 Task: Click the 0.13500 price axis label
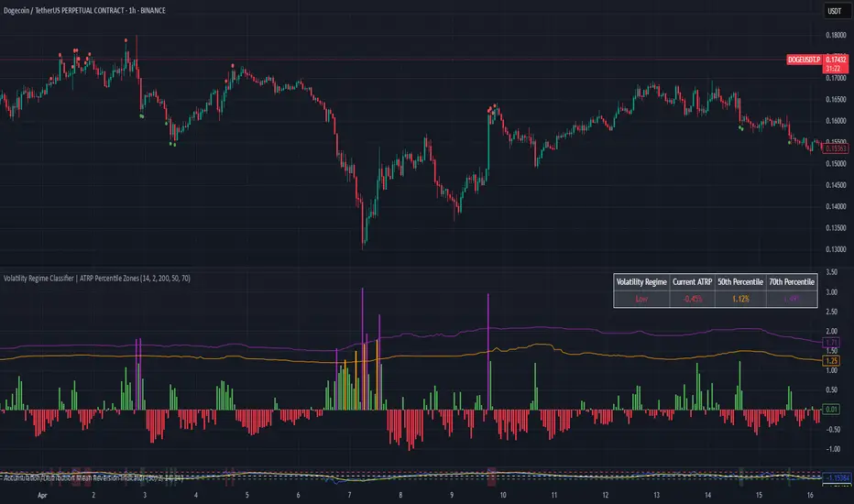[836, 228]
